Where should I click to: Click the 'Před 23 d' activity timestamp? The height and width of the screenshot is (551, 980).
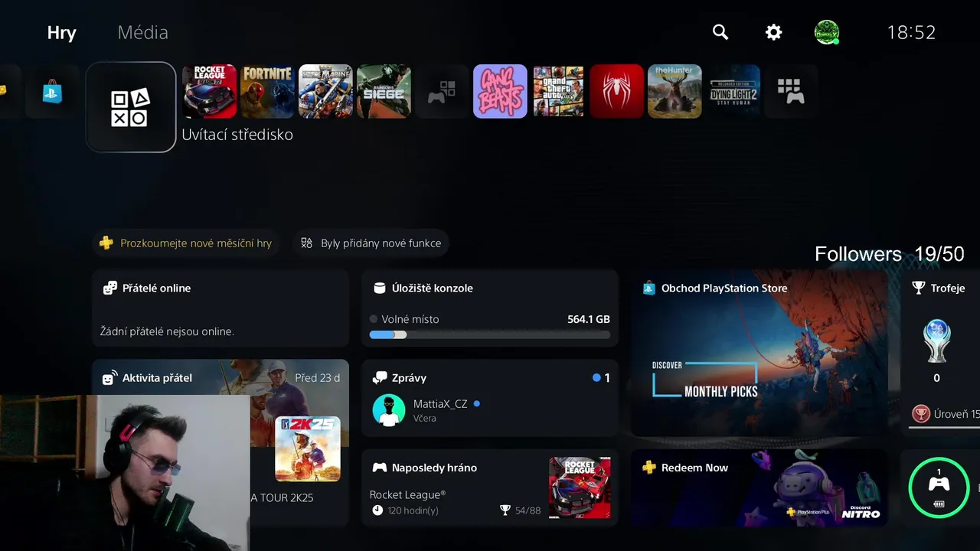pos(317,378)
